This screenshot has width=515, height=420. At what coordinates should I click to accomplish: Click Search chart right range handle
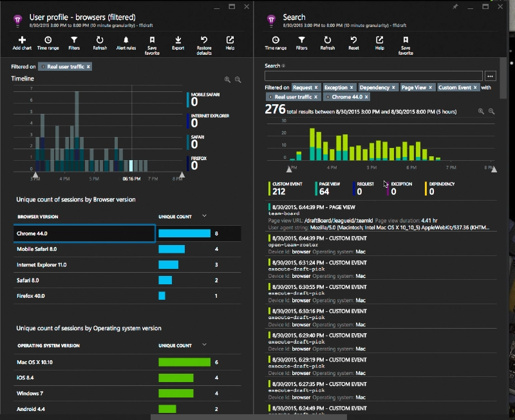tap(494, 169)
